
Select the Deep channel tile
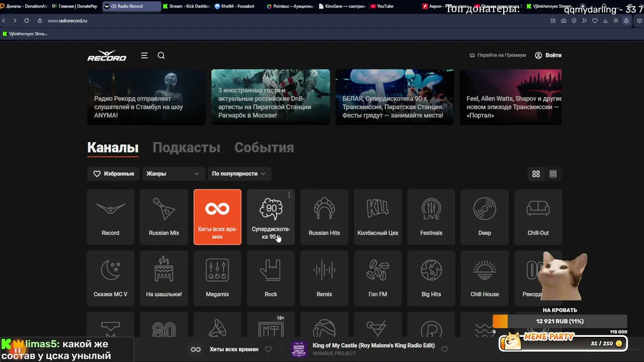(485, 217)
